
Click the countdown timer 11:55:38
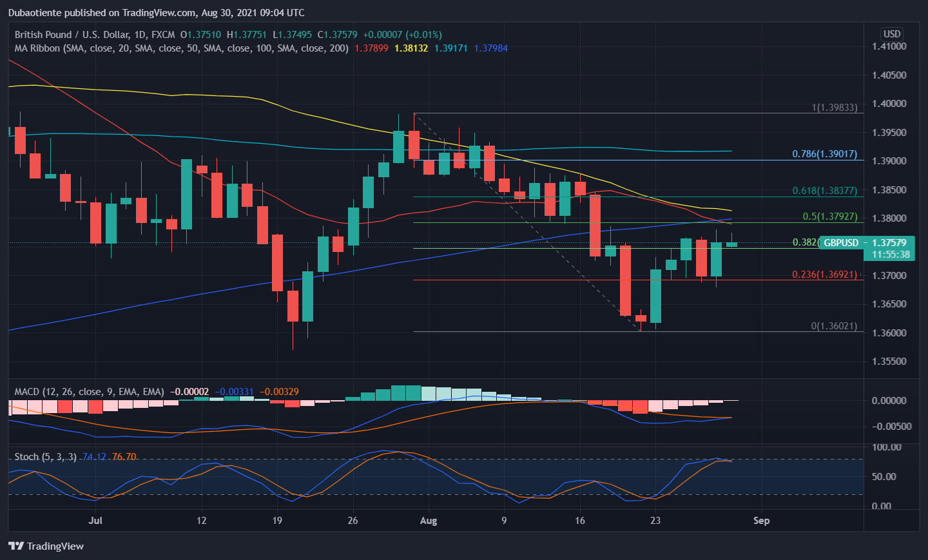click(891, 255)
